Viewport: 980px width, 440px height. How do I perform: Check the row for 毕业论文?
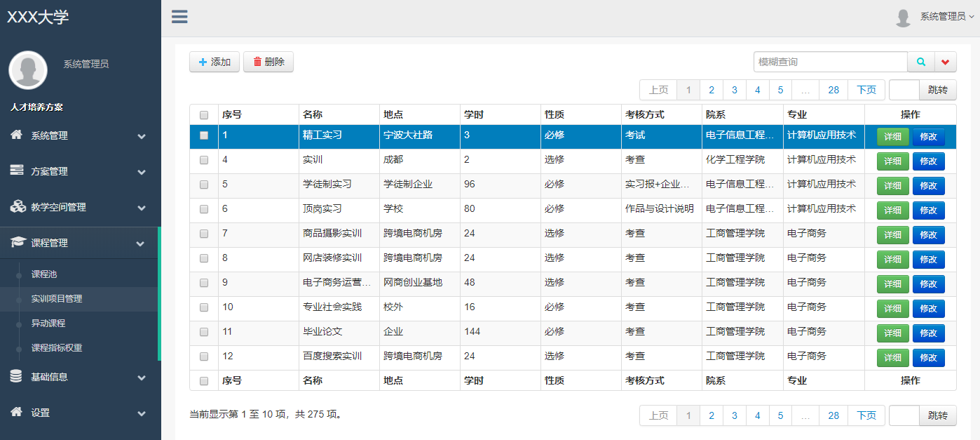[204, 332]
